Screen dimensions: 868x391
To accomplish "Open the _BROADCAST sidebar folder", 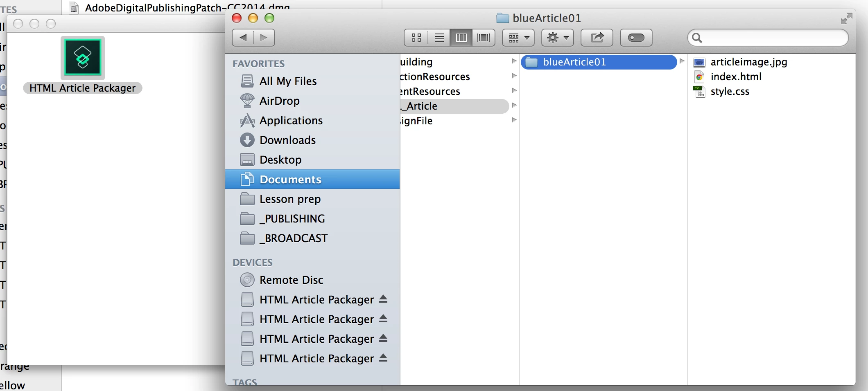I will click(x=312, y=238).
